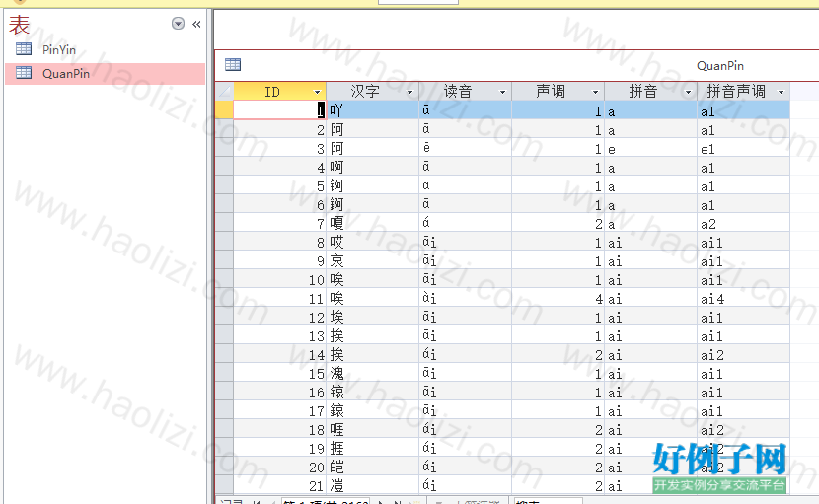Open the 拼音声调 column filter dropdown arrow
Image resolution: width=819 pixels, height=504 pixels.
pyautogui.click(x=781, y=92)
